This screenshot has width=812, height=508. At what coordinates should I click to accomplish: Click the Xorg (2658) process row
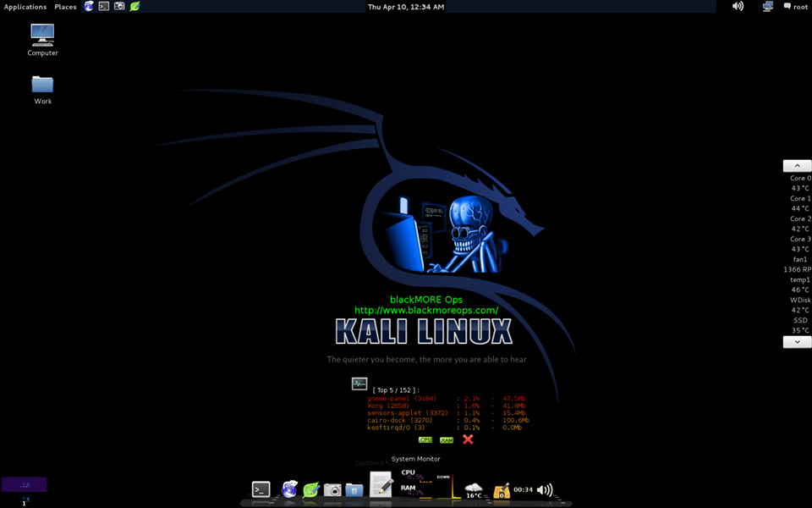447,406
